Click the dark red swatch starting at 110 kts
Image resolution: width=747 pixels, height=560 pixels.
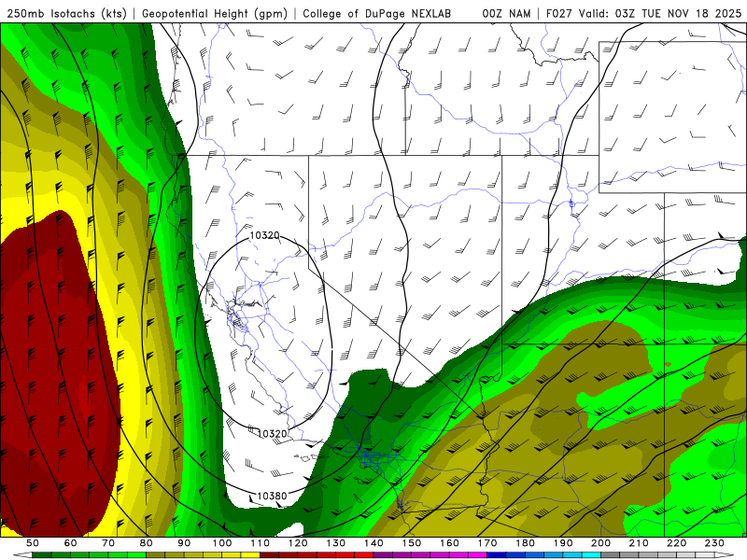click(269, 554)
